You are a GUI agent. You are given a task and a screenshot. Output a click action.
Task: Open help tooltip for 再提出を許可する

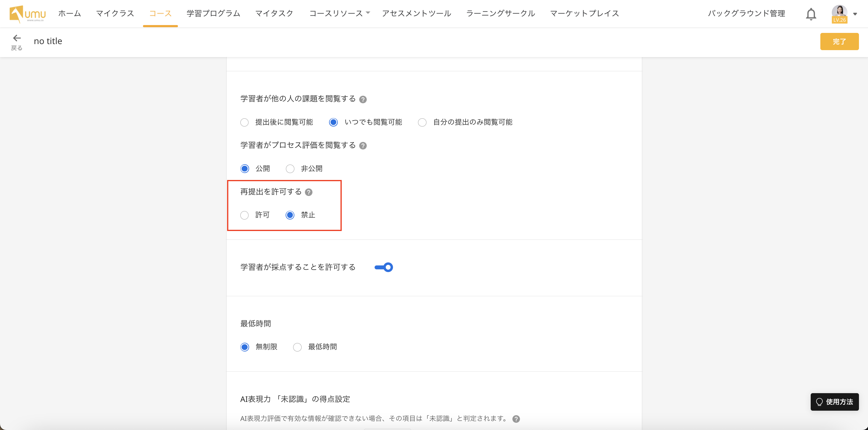[x=309, y=192]
